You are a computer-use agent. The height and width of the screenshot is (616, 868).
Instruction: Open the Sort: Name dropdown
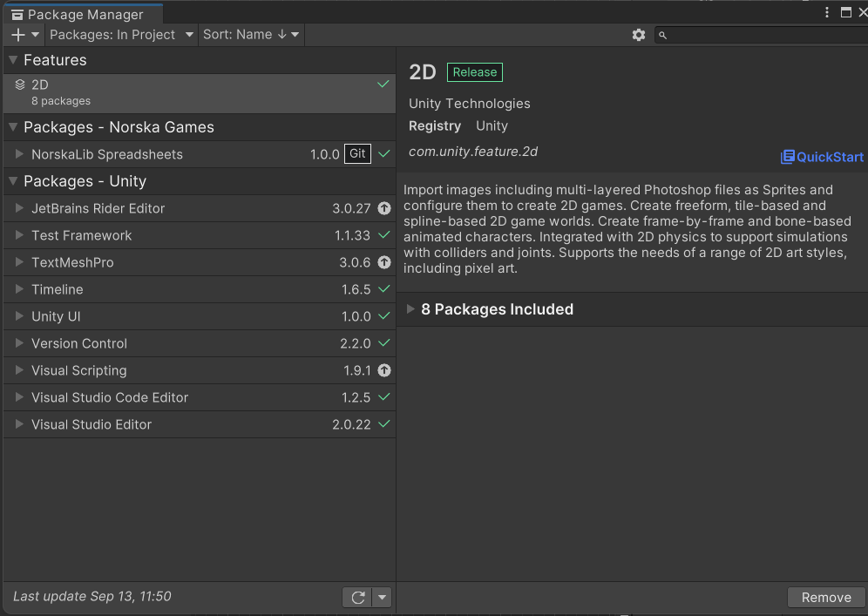click(x=251, y=35)
